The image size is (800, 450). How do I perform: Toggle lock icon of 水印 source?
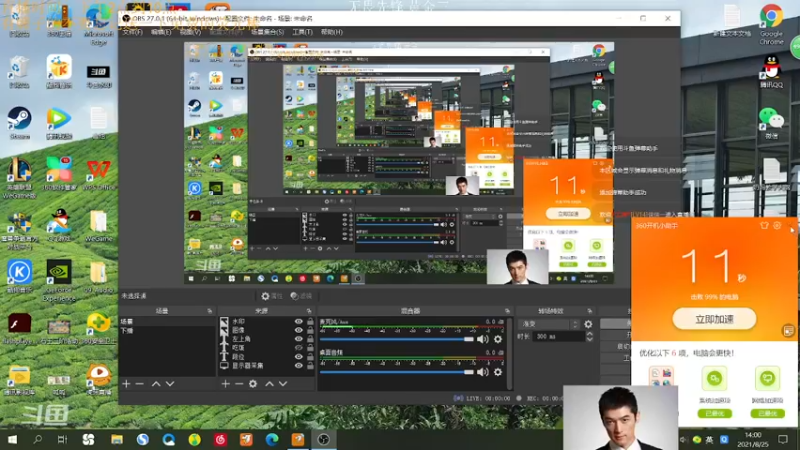pyautogui.click(x=310, y=321)
